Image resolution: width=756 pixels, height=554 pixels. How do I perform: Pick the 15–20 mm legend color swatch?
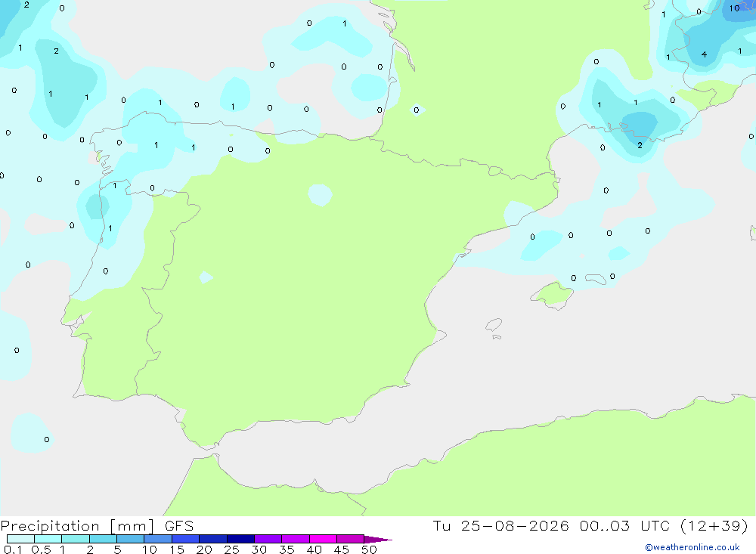coord(186,539)
